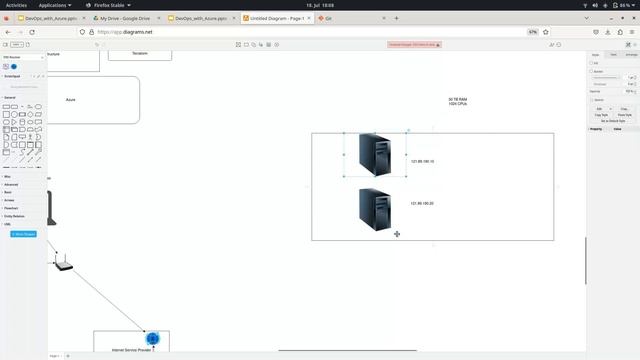Select the Rectangle shape in General palette

pyautogui.click(x=6, y=107)
